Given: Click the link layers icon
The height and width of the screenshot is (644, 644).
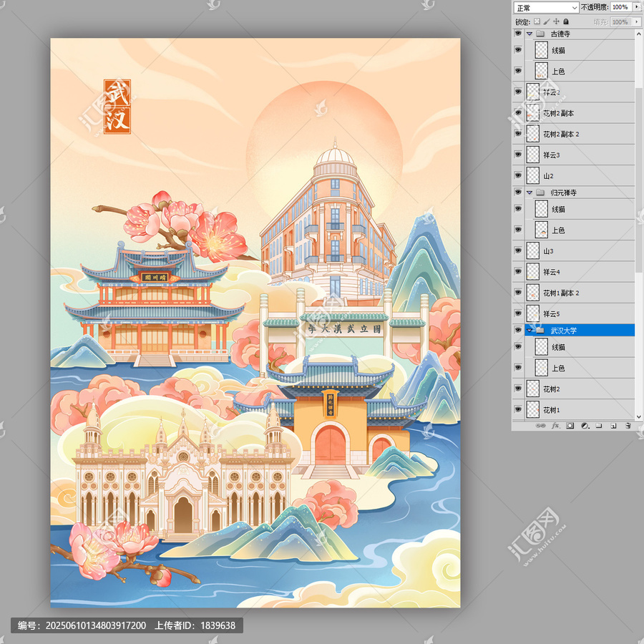Looking at the screenshot, I should tap(540, 426).
